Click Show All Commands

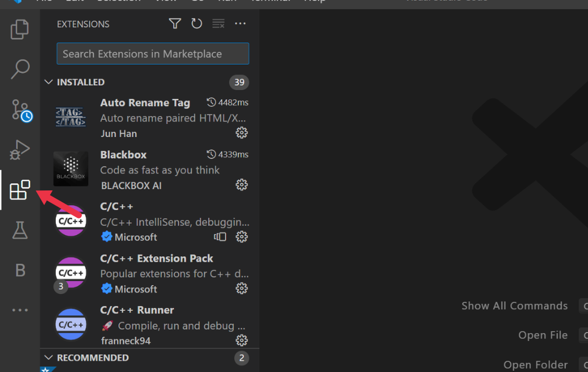coord(514,306)
